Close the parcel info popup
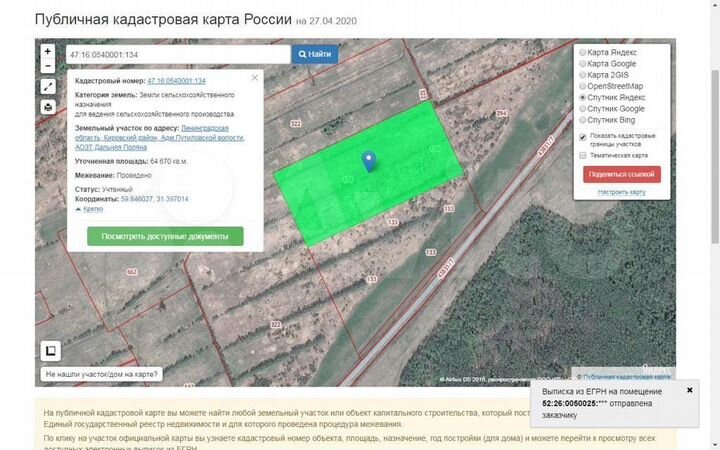 coord(255,78)
